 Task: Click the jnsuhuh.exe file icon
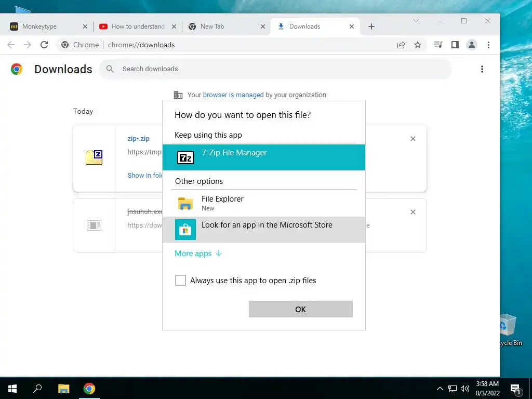coord(94,225)
